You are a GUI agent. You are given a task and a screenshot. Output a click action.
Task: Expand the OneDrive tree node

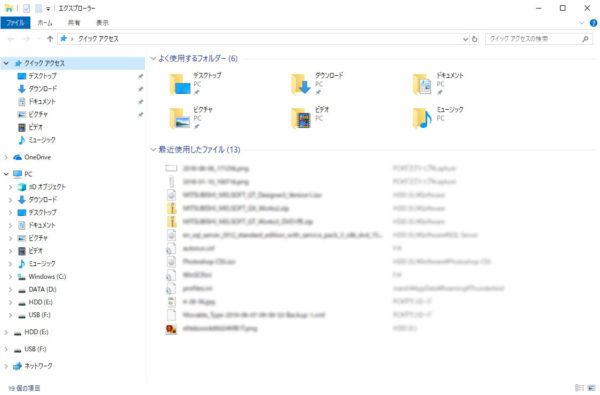click(x=6, y=157)
